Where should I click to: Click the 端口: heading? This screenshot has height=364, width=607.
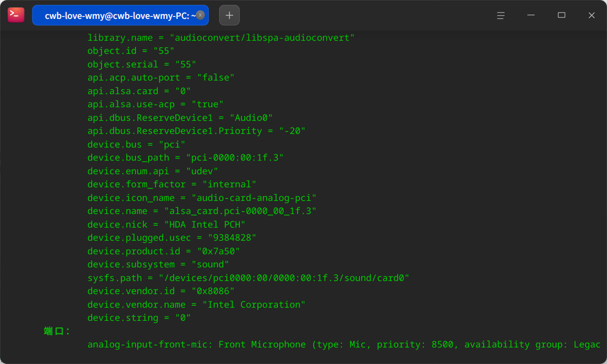(x=57, y=331)
